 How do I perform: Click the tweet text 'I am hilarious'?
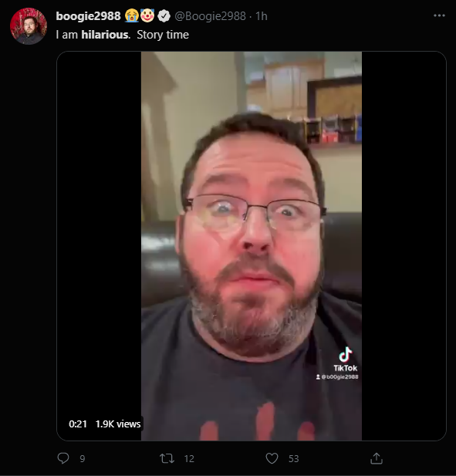(x=93, y=35)
